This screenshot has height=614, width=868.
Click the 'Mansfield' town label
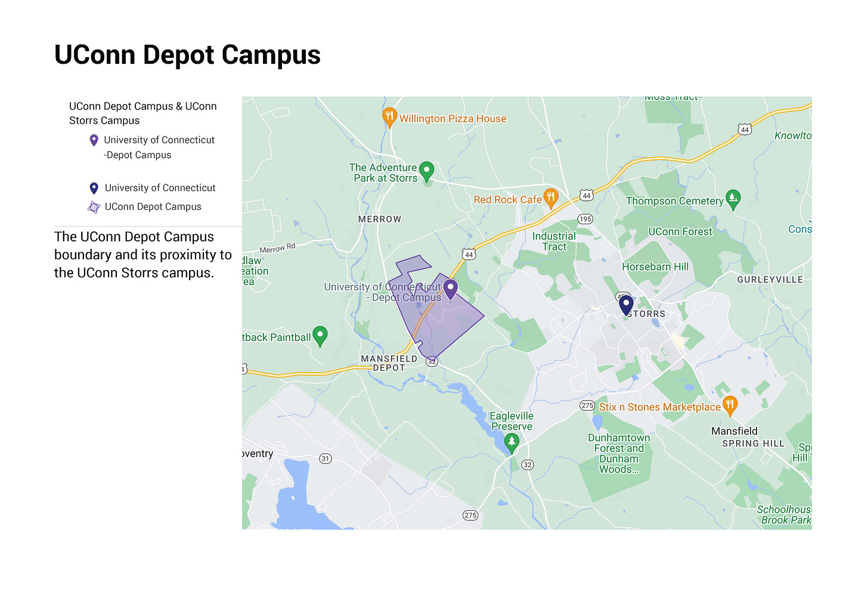(734, 431)
